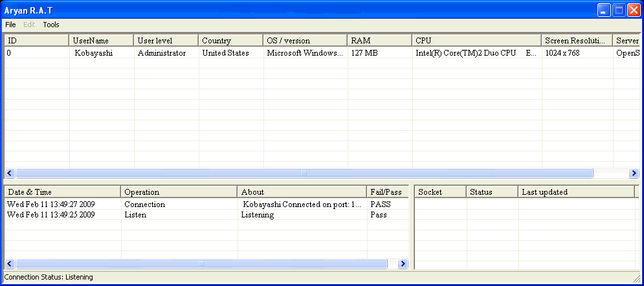Viewport: 644px width, 286px height.
Task: Sort the list by the Country column
Action: (230, 41)
